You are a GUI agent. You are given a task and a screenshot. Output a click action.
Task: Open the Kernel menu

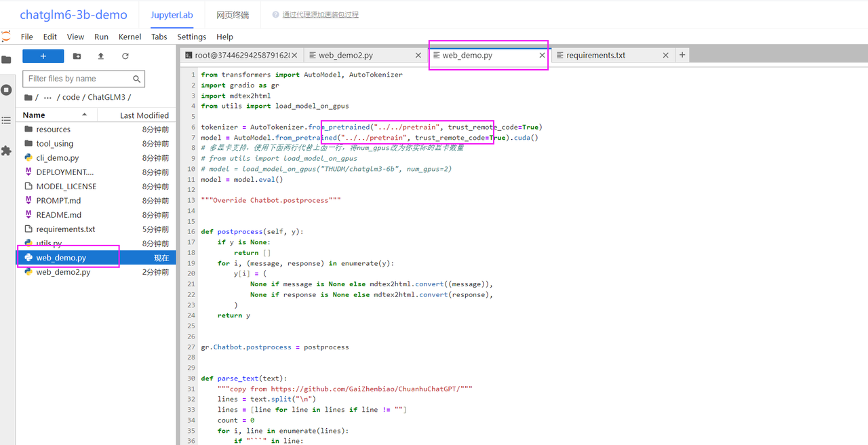tap(130, 37)
